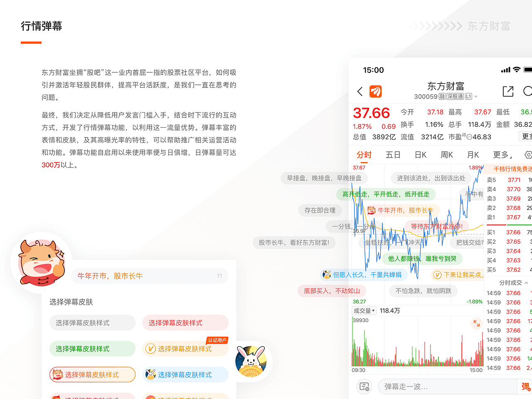Select the green danmaku skin style

92,349
